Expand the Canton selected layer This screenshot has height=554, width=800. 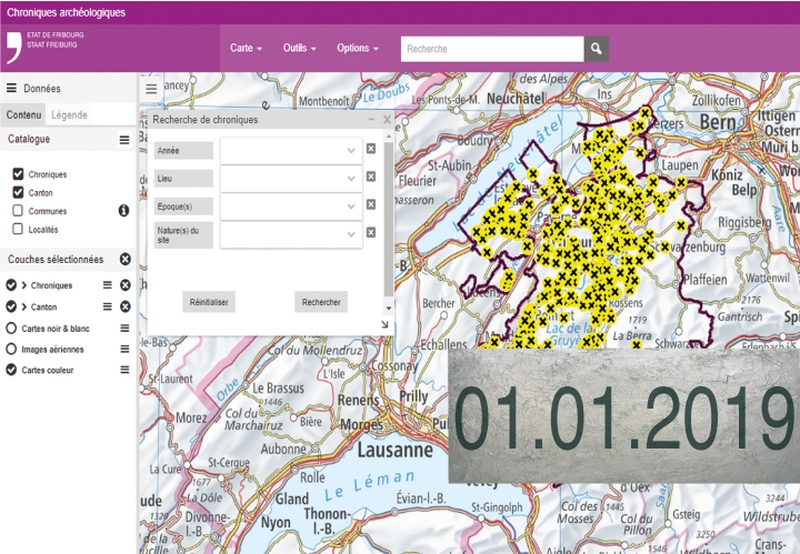coord(23,307)
